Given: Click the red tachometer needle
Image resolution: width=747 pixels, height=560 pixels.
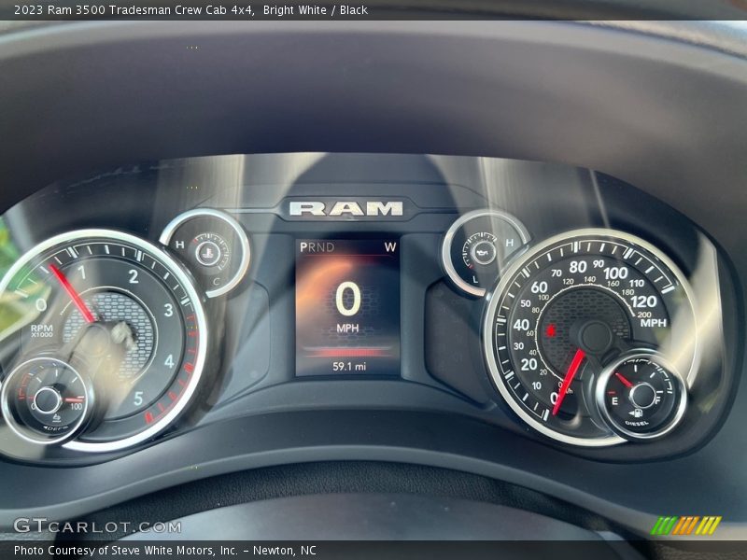Looking at the screenshot, I should click(73, 294).
